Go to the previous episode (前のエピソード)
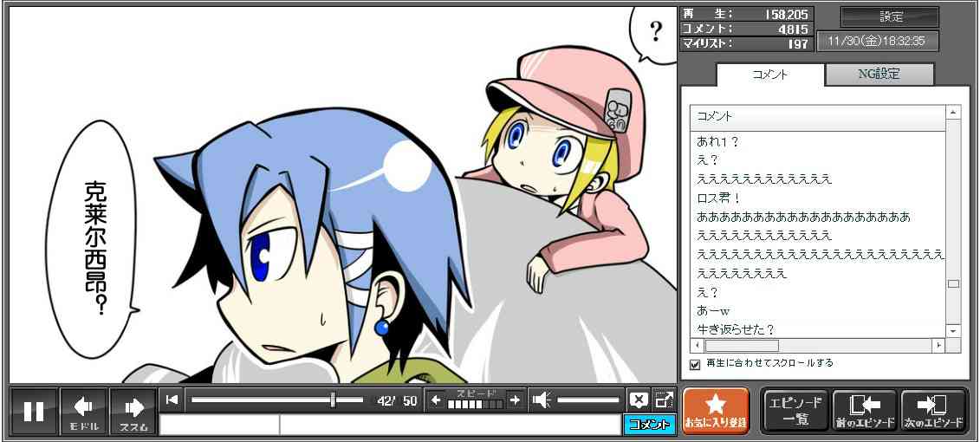Image resolution: width=980 pixels, height=442 pixels. point(864,411)
